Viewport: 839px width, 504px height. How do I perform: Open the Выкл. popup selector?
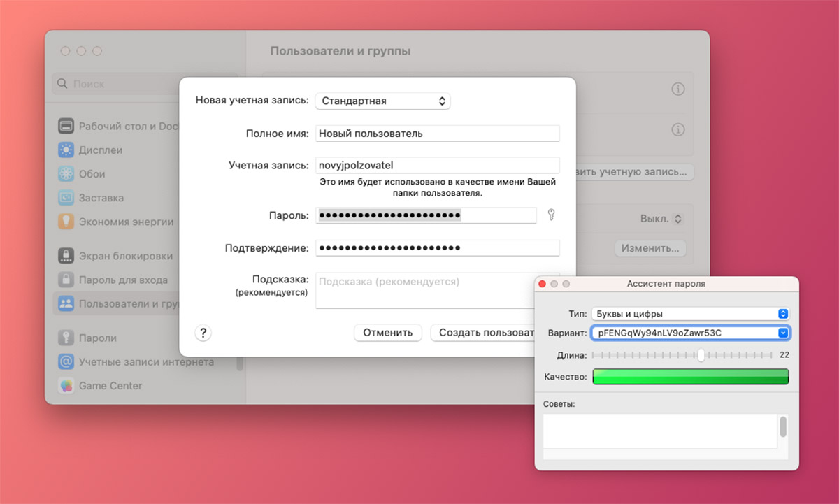pos(661,219)
